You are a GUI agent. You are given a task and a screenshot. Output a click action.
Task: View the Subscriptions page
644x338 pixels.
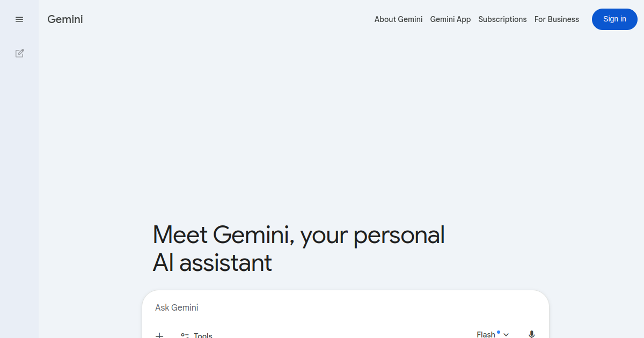pyautogui.click(x=502, y=19)
